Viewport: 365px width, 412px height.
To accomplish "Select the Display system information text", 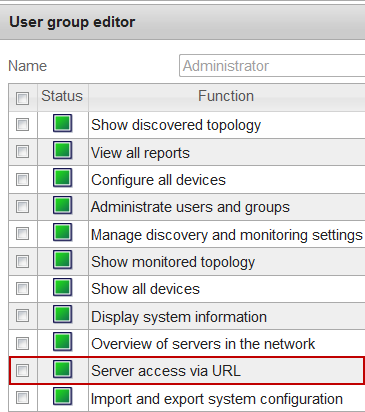I will [x=179, y=317].
